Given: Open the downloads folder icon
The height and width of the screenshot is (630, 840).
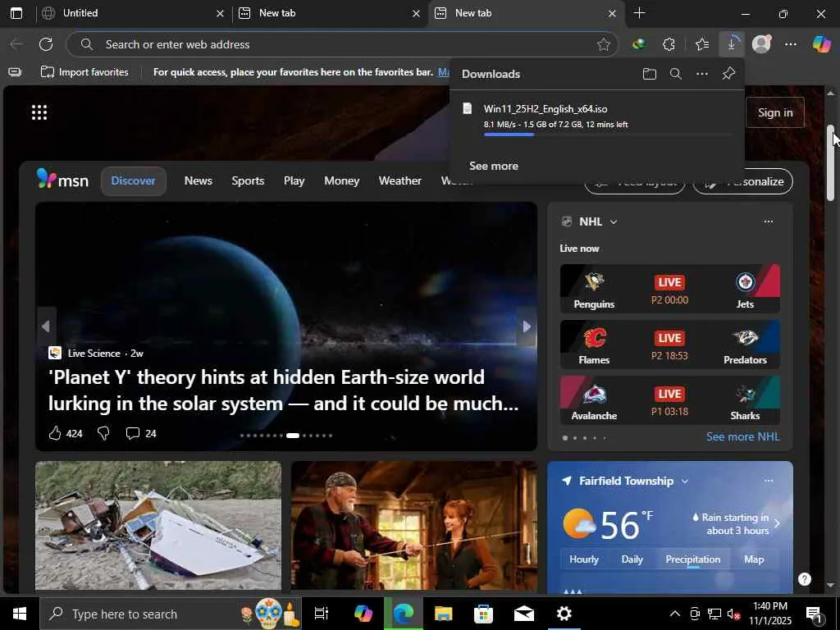Looking at the screenshot, I should 650,74.
